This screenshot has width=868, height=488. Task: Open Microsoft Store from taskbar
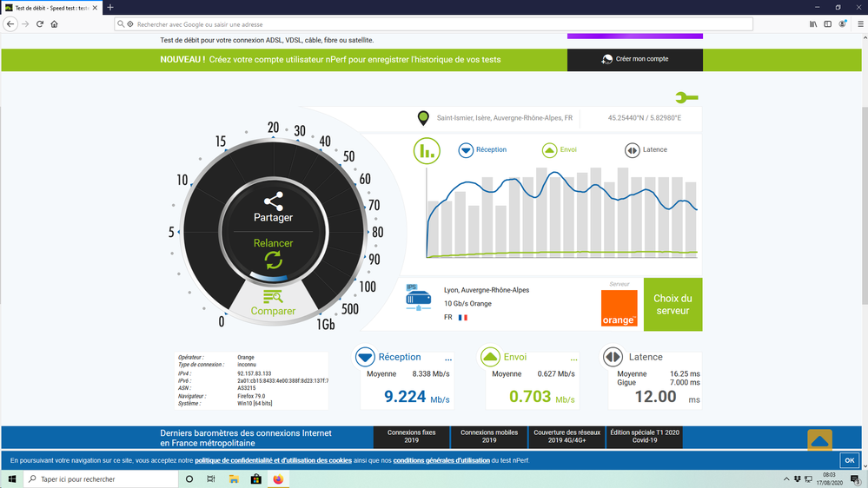point(255,479)
